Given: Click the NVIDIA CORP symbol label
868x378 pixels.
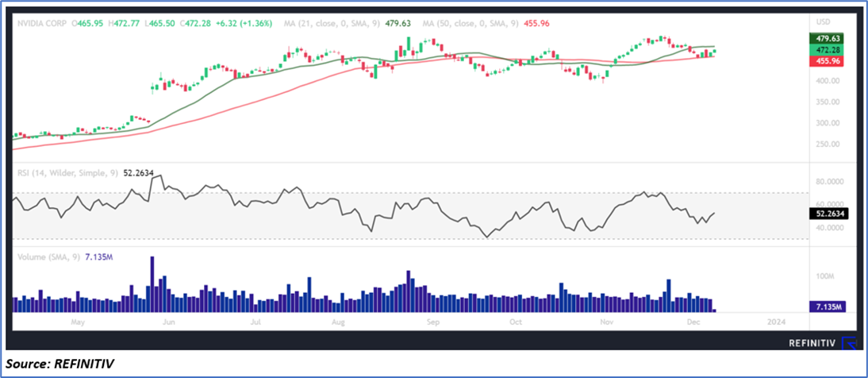Looking at the screenshot, I should click(41, 23).
